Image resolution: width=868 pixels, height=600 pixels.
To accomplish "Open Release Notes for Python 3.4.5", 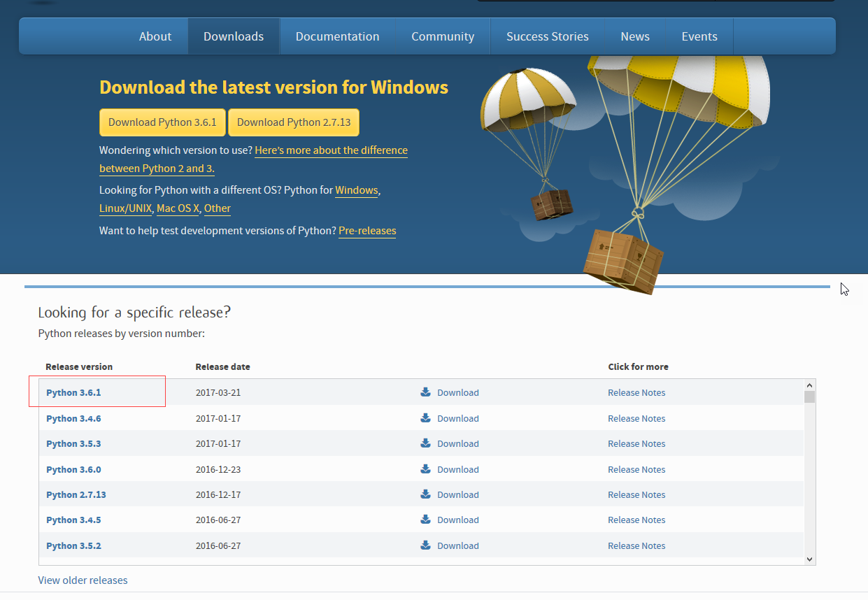I will pyautogui.click(x=636, y=520).
